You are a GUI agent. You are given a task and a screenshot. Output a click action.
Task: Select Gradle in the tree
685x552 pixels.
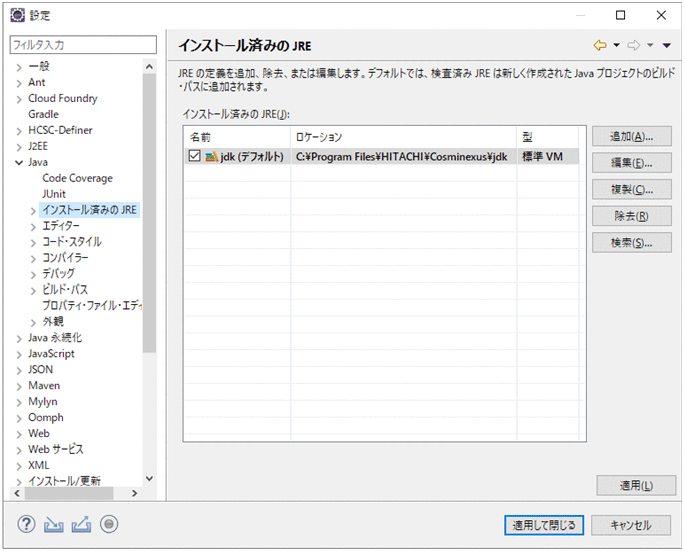(43, 114)
